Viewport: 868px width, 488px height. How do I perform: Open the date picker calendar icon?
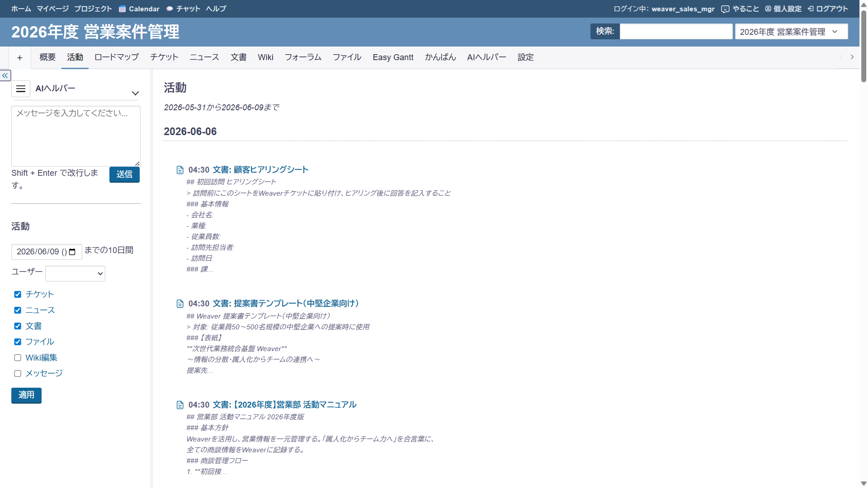pyautogui.click(x=72, y=252)
